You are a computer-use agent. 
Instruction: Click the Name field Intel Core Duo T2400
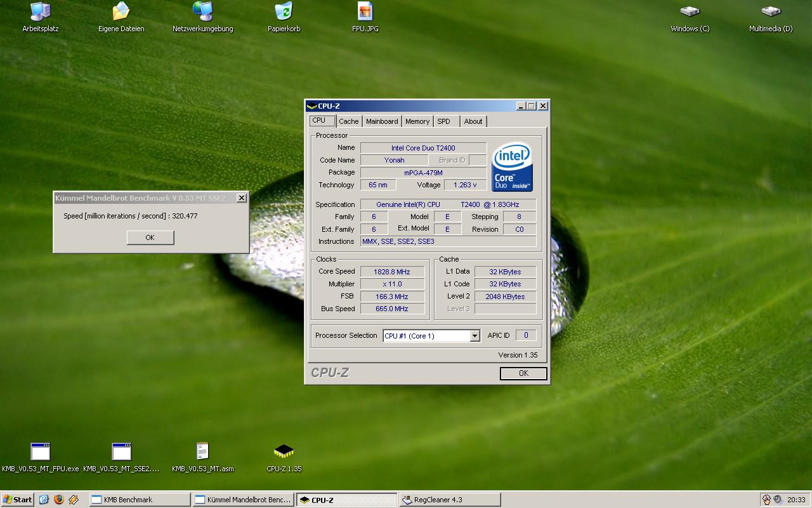(x=423, y=148)
